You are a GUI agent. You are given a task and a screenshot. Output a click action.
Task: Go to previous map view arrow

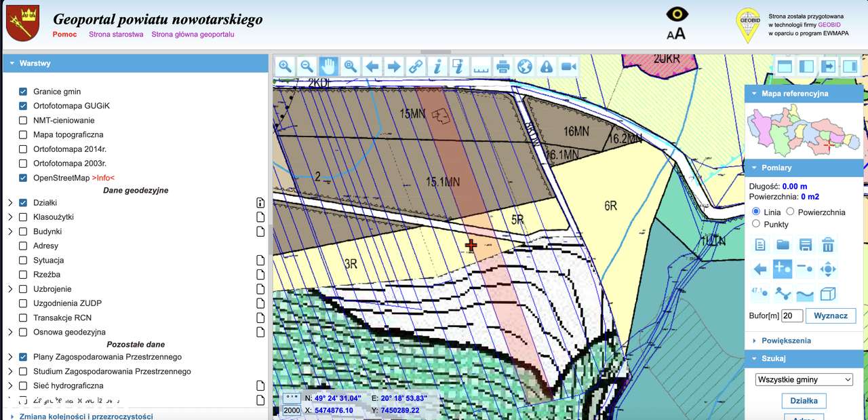[x=372, y=66]
